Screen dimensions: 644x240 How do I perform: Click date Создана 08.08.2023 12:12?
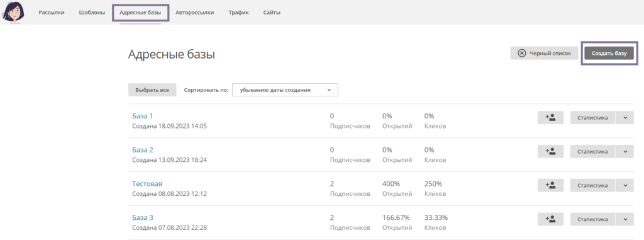pyautogui.click(x=169, y=193)
